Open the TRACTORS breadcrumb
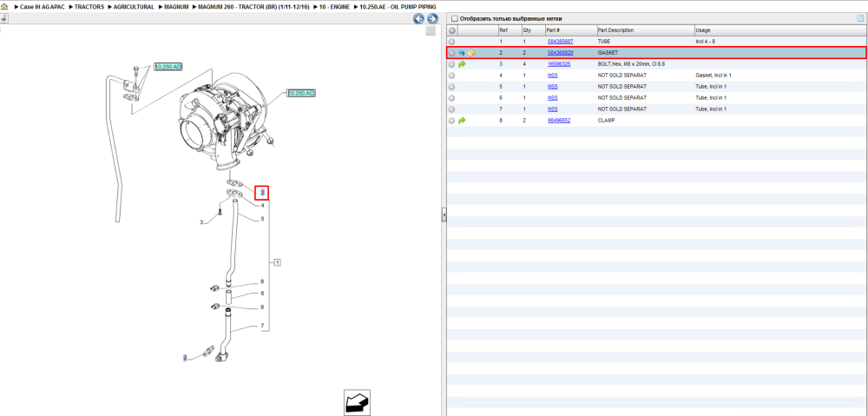Viewport: 868px width, 416px height. click(x=89, y=7)
